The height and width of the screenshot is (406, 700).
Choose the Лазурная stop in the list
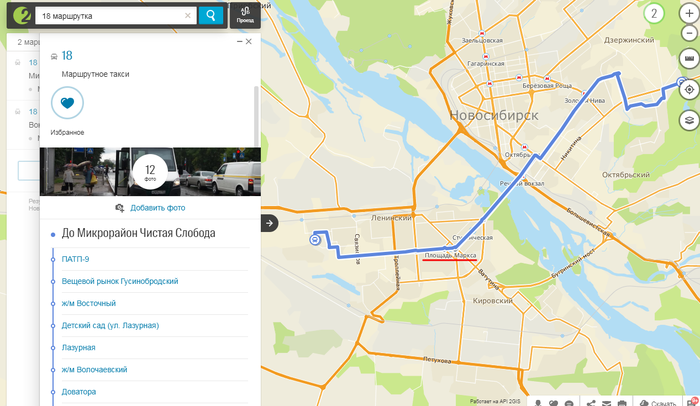pos(78,347)
